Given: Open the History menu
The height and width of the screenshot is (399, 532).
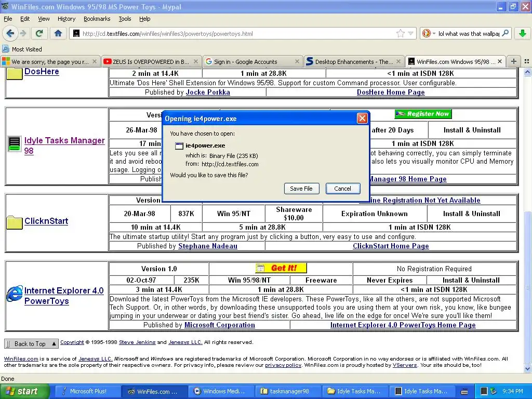Looking at the screenshot, I should pyautogui.click(x=66, y=19).
